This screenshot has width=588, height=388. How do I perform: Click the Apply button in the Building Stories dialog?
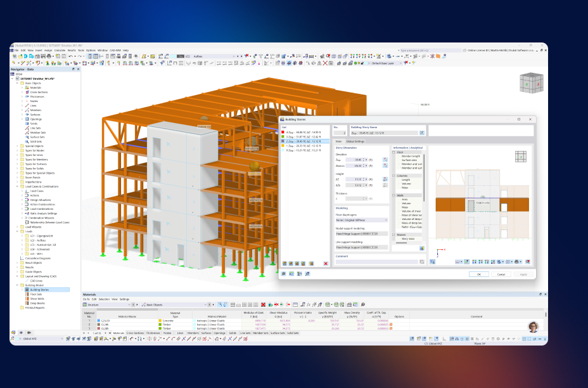[523, 274]
